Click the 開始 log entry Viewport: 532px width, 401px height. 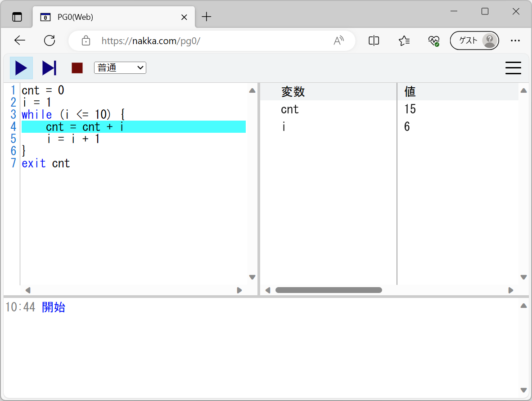(x=54, y=307)
